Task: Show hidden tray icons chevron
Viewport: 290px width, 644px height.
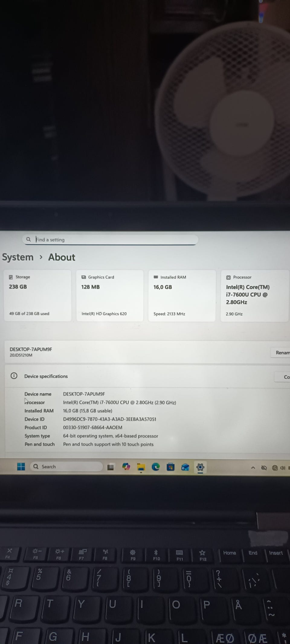Action: pos(253,468)
